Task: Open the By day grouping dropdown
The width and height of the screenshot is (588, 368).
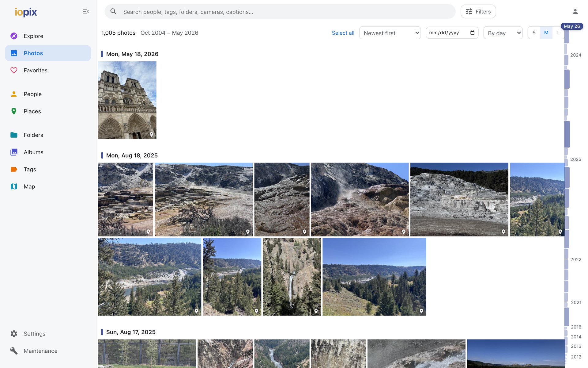Action: [503, 33]
